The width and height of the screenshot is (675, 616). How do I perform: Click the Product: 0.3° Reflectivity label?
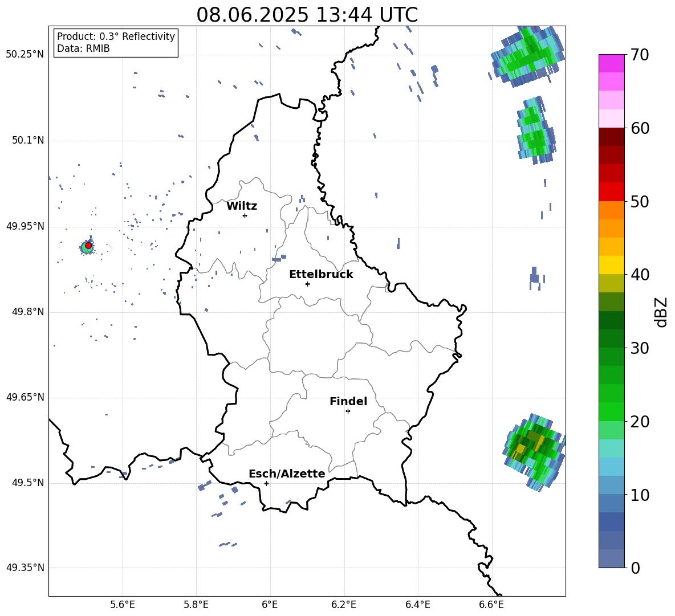[116, 36]
